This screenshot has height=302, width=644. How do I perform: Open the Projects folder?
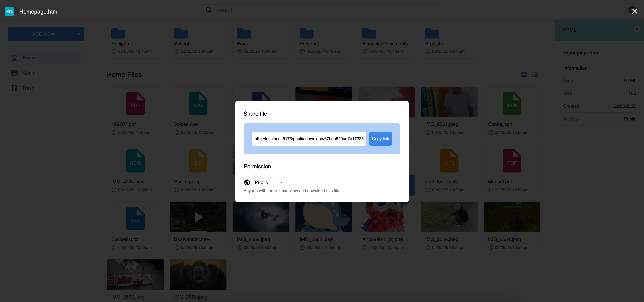coord(449,41)
